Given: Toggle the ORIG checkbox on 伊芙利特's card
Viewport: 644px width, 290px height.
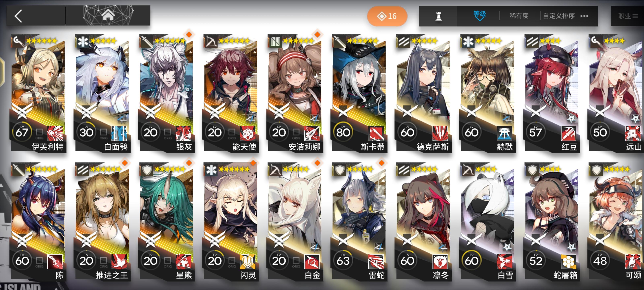Looking at the screenshot, I should click(x=39, y=132).
